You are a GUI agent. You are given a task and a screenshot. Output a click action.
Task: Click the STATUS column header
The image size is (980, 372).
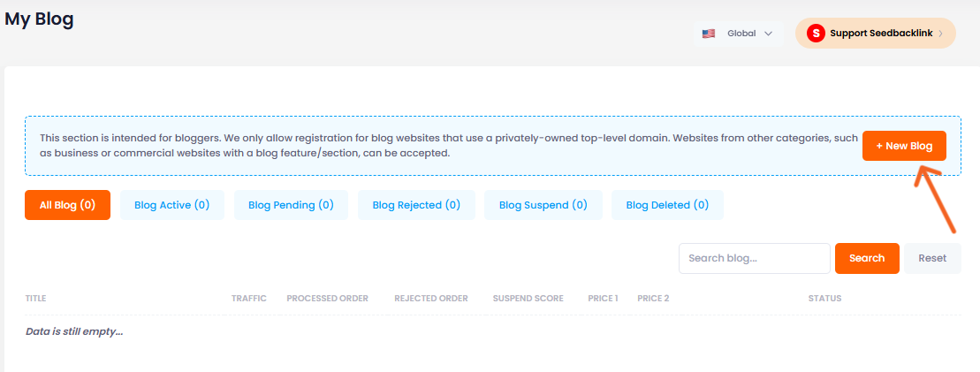(824, 299)
